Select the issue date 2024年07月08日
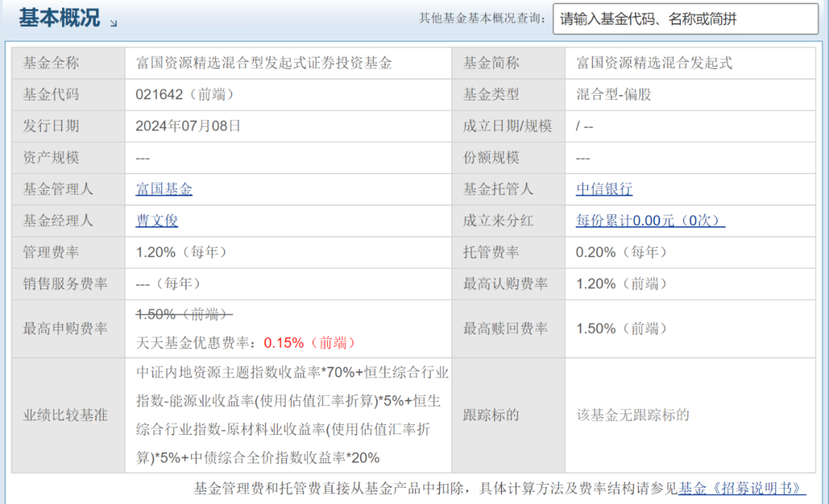The height and width of the screenshot is (504, 829). pos(188,127)
